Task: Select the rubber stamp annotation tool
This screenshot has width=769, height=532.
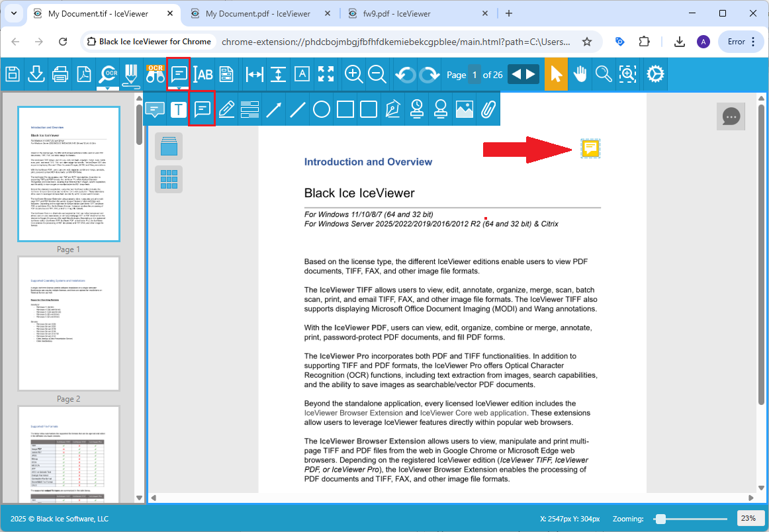Action: point(440,109)
